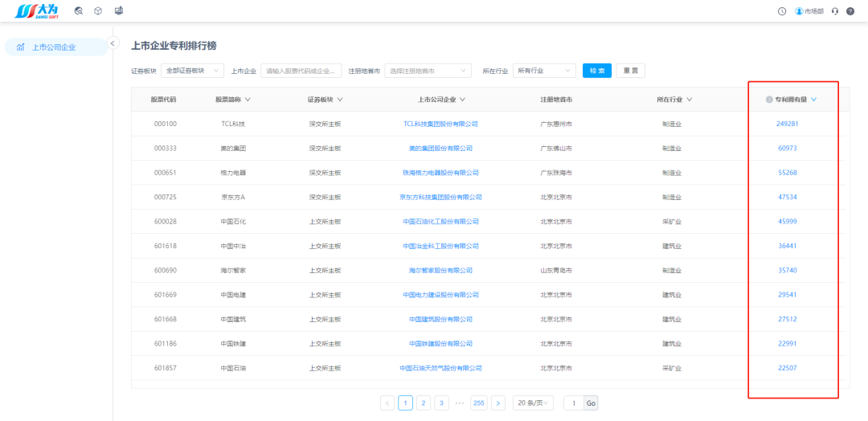Screen dimensions: 868x421
Task: Open the 证券板块 column header filter arrow
Action: (x=340, y=100)
